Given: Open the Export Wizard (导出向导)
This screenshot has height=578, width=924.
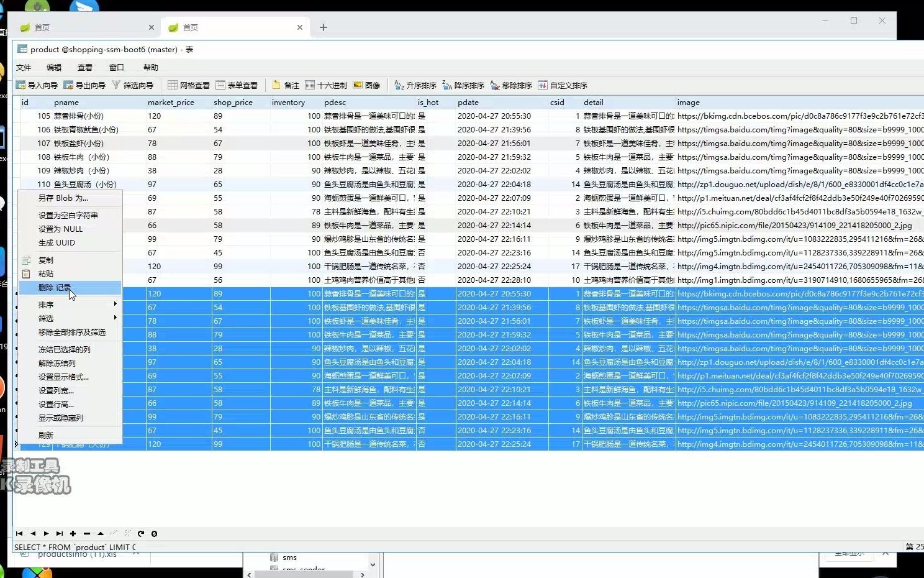Looking at the screenshot, I should [84, 85].
